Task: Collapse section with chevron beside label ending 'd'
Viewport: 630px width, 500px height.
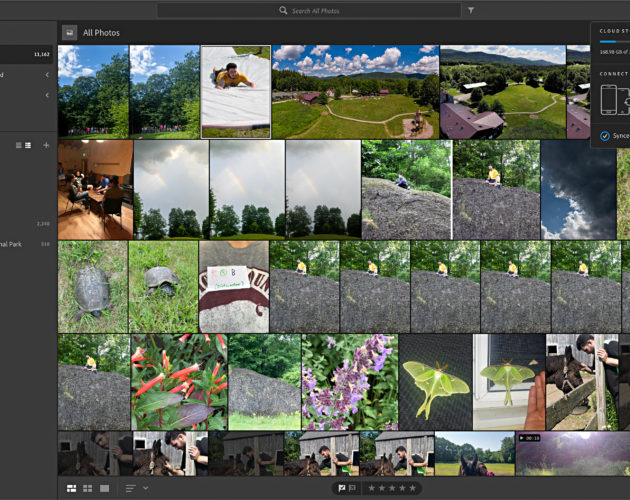Action: (47, 75)
